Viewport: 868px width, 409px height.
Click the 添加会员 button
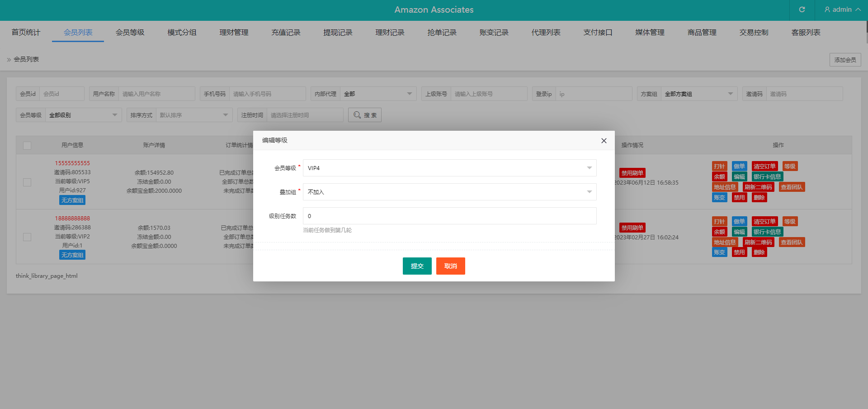pyautogui.click(x=844, y=60)
